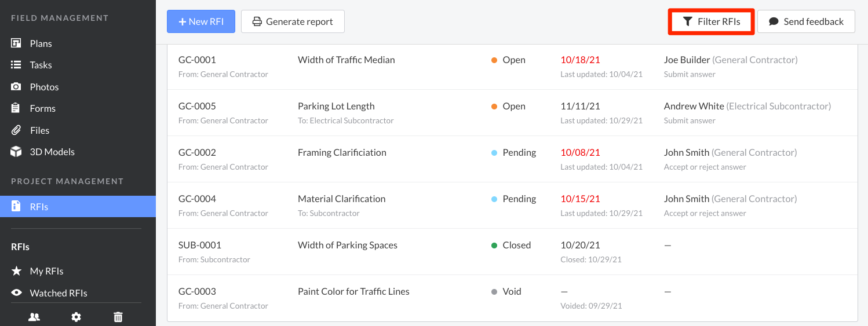
Task: Click Generate report button
Action: point(293,21)
